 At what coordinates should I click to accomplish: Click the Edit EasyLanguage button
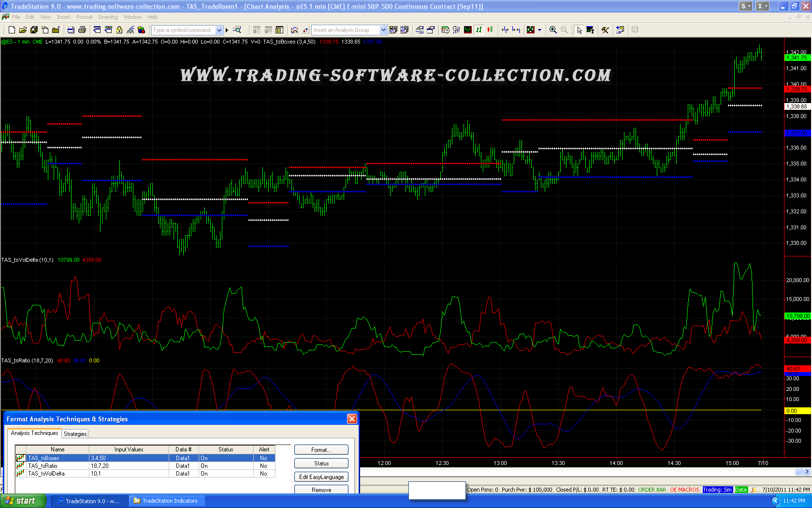pyautogui.click(x=321, y=477)
